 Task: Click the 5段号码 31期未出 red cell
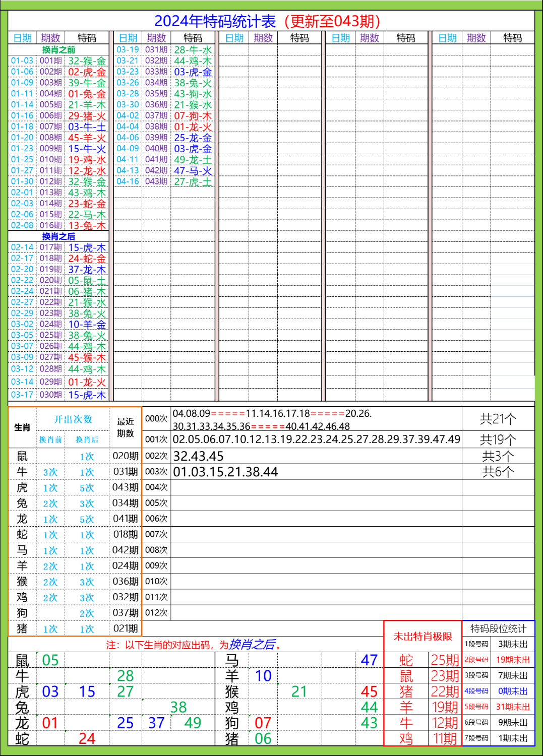498,707
